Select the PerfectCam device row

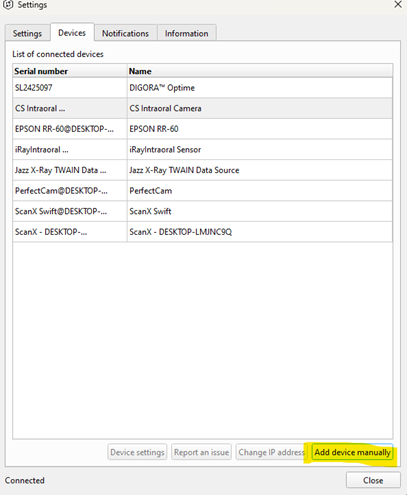[203, 191]
